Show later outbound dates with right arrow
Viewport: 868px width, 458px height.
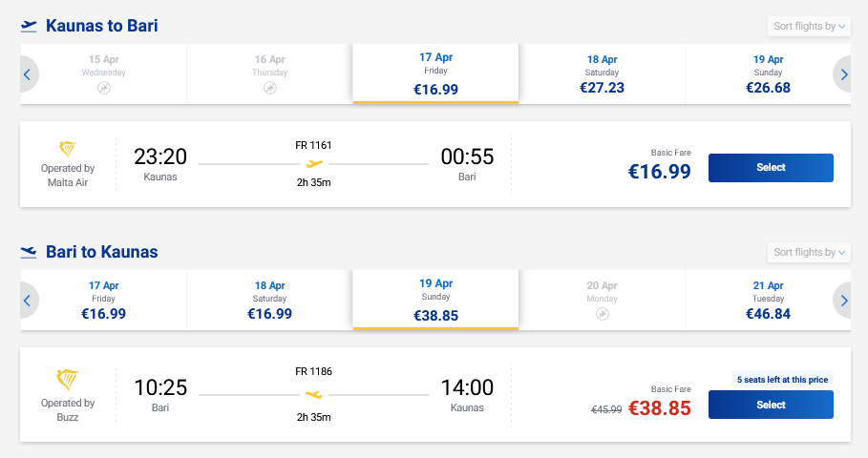[x=843, y=74]
